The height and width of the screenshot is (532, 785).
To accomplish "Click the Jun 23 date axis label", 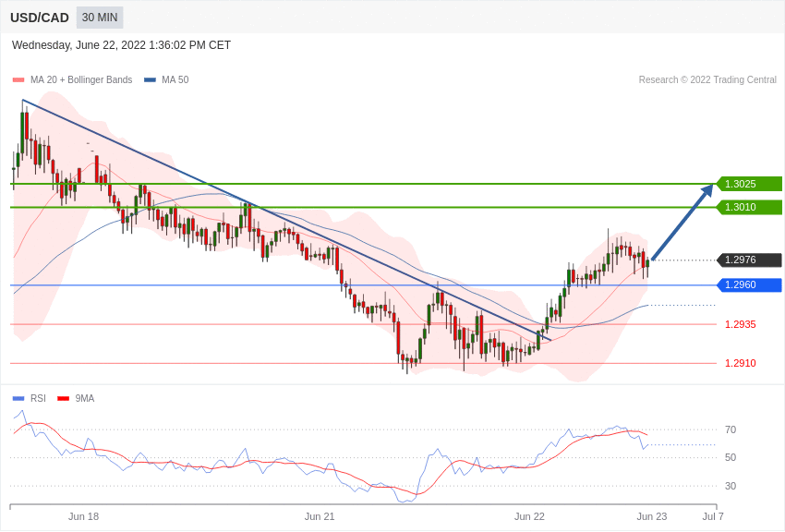I will click(x=652, y=516).
